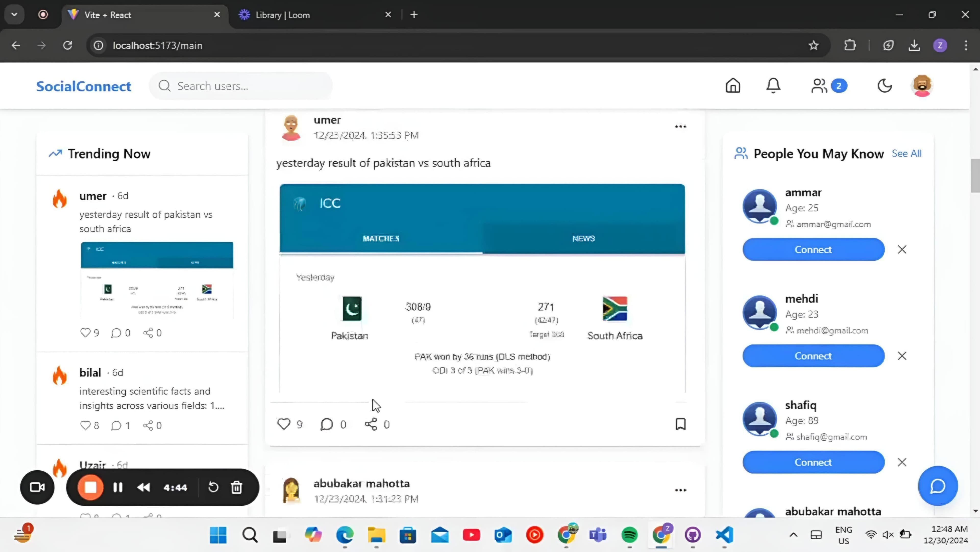Click See All in People You May Know
The height and width of the screenshot is (552, 980).
coord(906,154)
